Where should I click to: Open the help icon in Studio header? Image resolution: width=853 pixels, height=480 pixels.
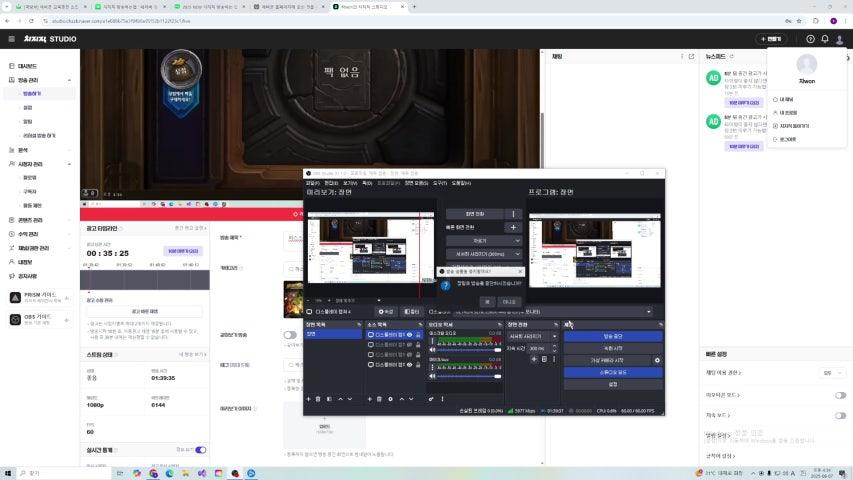point(810,39)
